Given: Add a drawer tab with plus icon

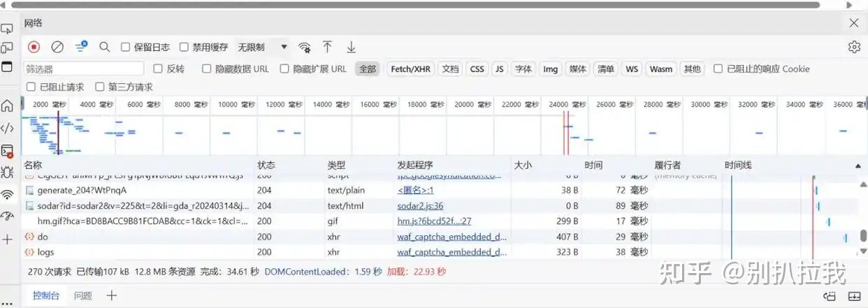Looking at the screenshot, I should pos(111,295).
